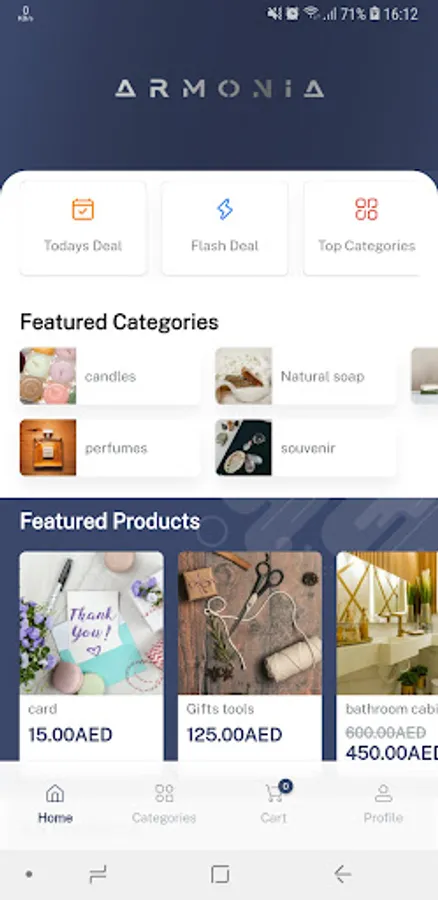Open Gifts tools product image
This screenshot has height=900, width=438.
point(250,623)
